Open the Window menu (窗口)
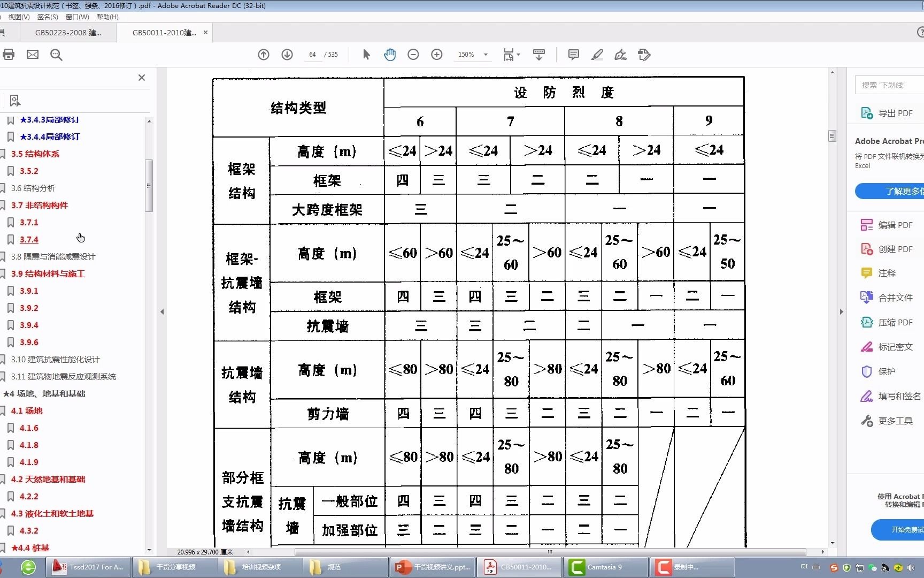924x578 pixels. click(x=78, y=17)
